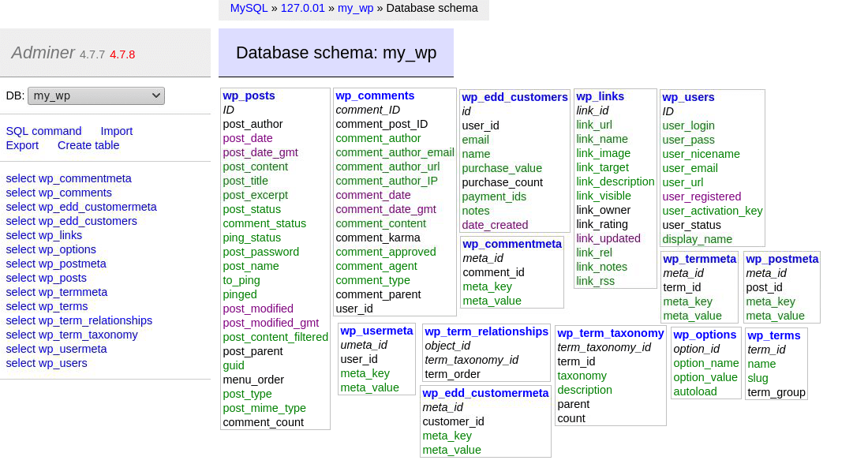Open the DB selection dropdown

coord(95,95)
